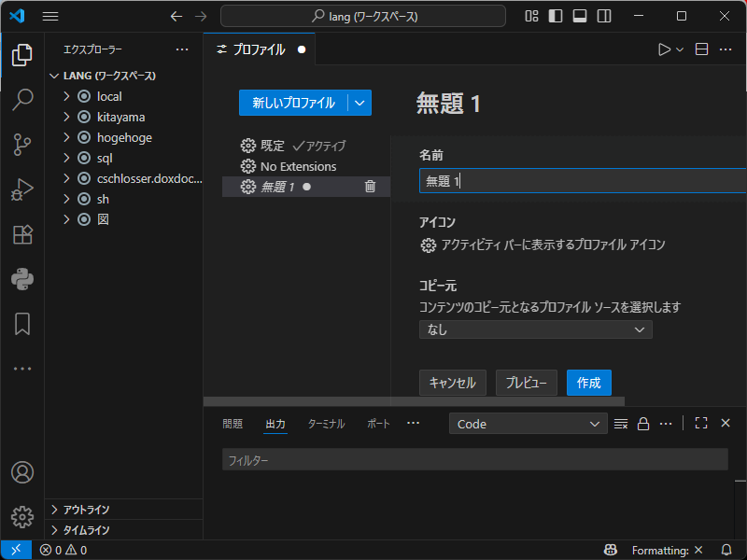Open the Extensions view
This screenshot has height=560, width=747.
[22, 234]
